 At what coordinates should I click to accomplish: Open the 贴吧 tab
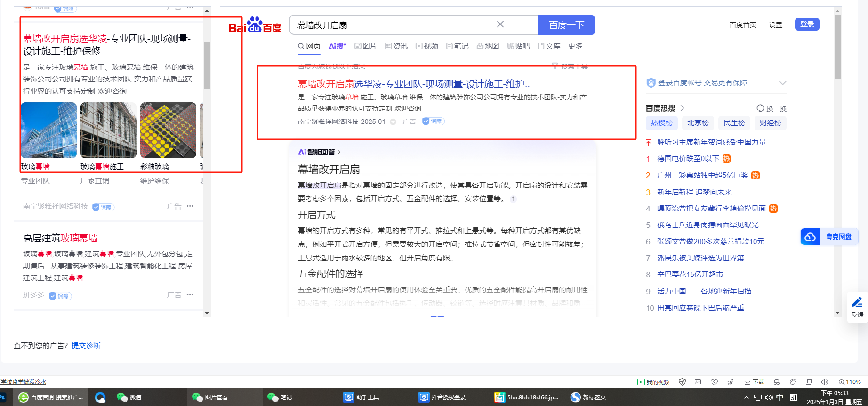point(518,46)
